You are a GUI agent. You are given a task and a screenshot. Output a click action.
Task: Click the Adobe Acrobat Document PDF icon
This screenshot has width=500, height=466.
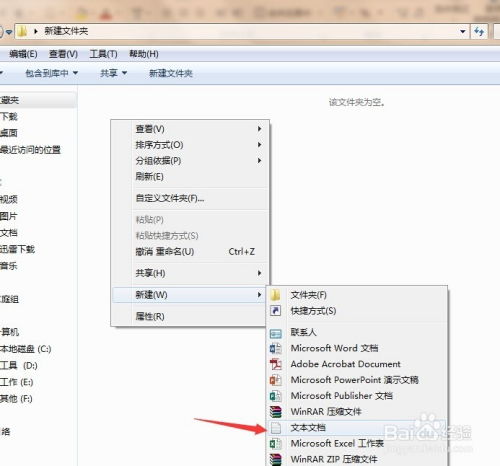pyautogui.click(x=276, y=364)
